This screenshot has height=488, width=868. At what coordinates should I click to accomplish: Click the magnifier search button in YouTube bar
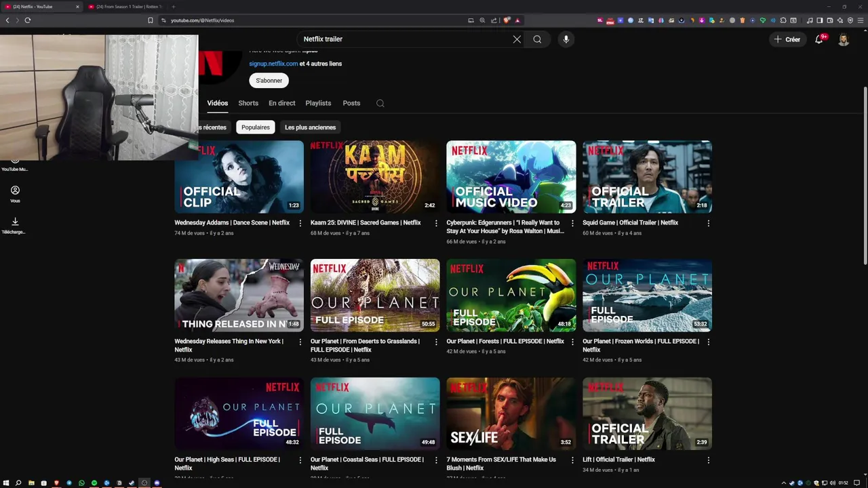537,39
